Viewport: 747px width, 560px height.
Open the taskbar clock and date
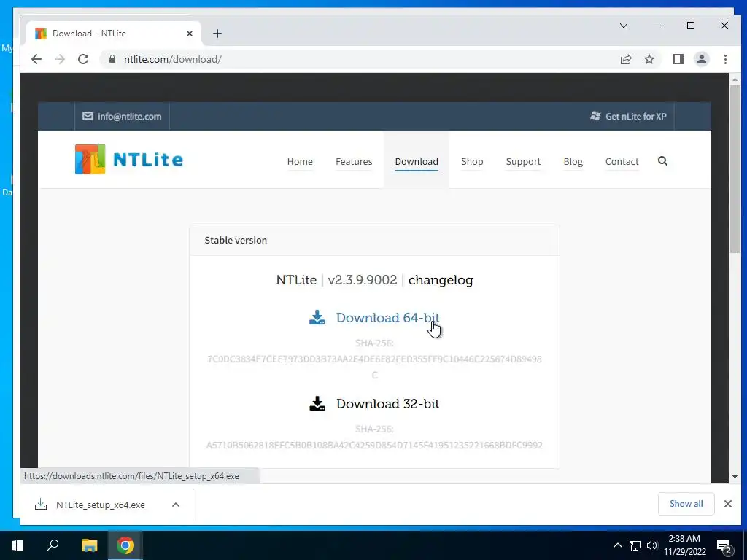(684, 545)
